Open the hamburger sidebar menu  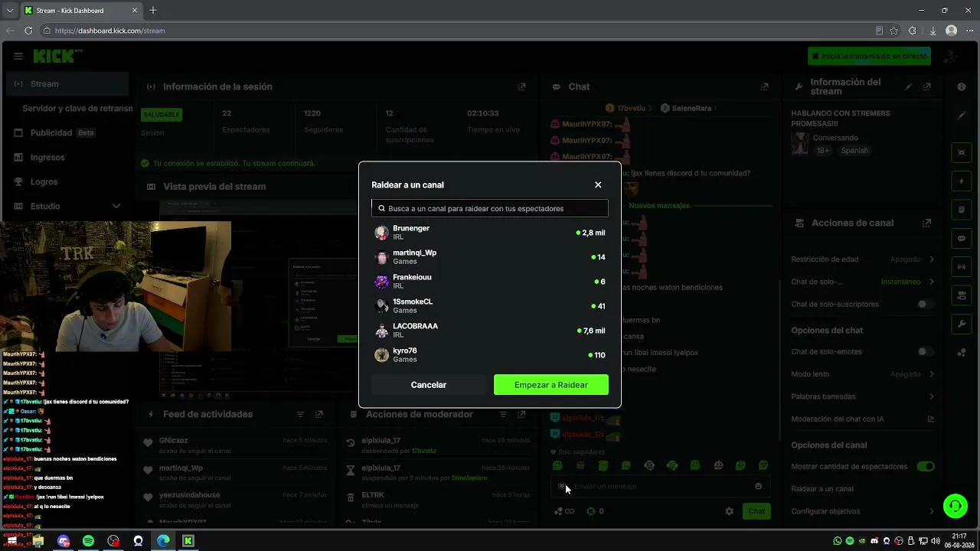[18, 56]
